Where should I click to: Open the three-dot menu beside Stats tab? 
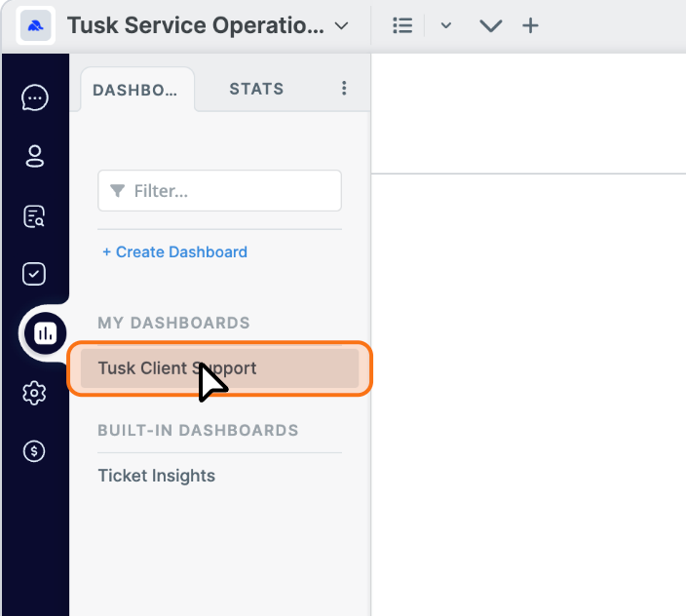tap(344, 88)
